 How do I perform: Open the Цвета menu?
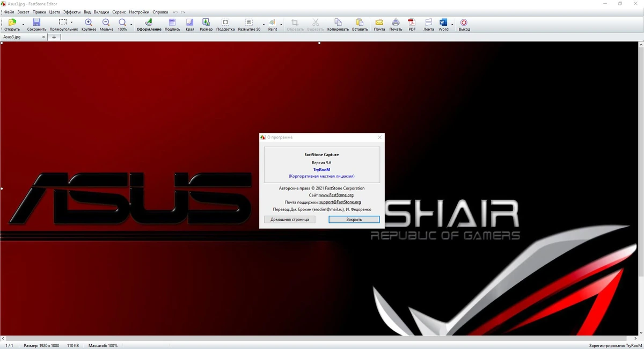tap(55, 12)
